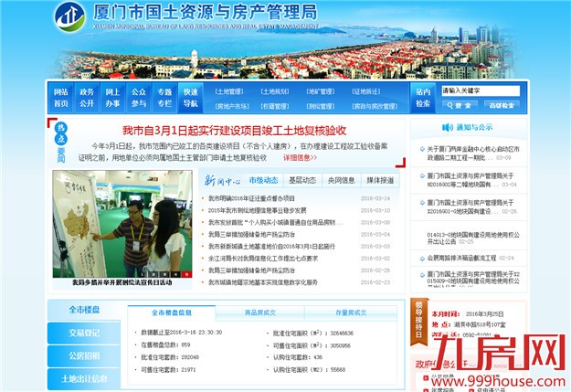571x392 pixels.
Task: Focus the 请输入关键字 search field
Action: [481, 90]
